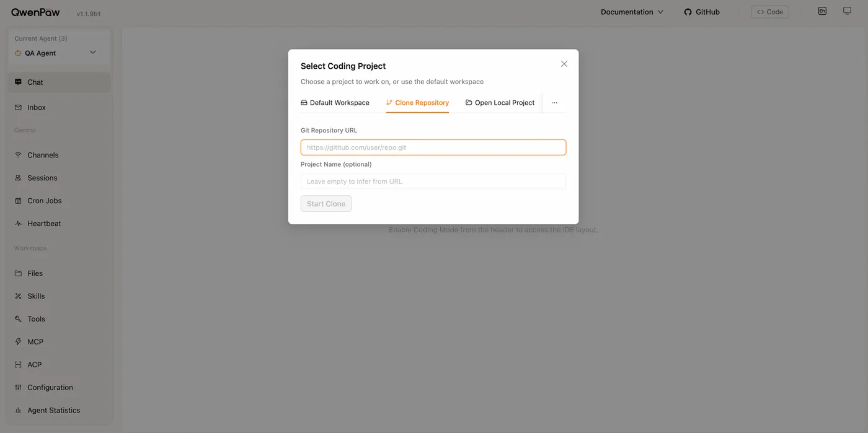Close the Select Coding Project dialog

[564, 64]
